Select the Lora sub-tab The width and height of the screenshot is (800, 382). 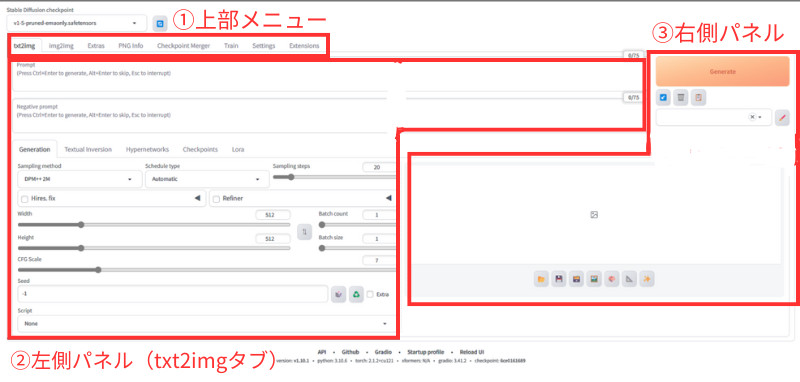tap(238, 149)
